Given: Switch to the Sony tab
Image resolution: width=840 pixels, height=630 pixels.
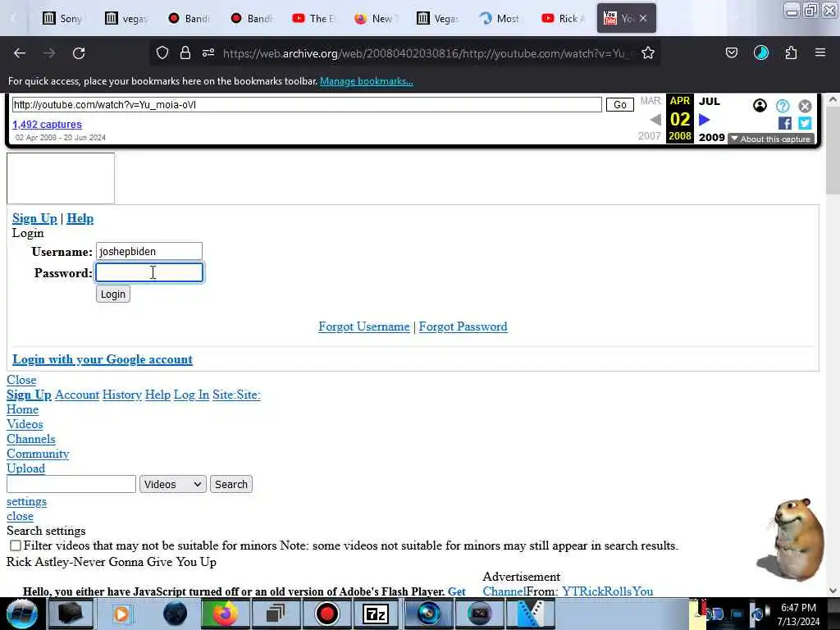Looking at the screenshot, I should pyautogui.click(x=62, y=18).
